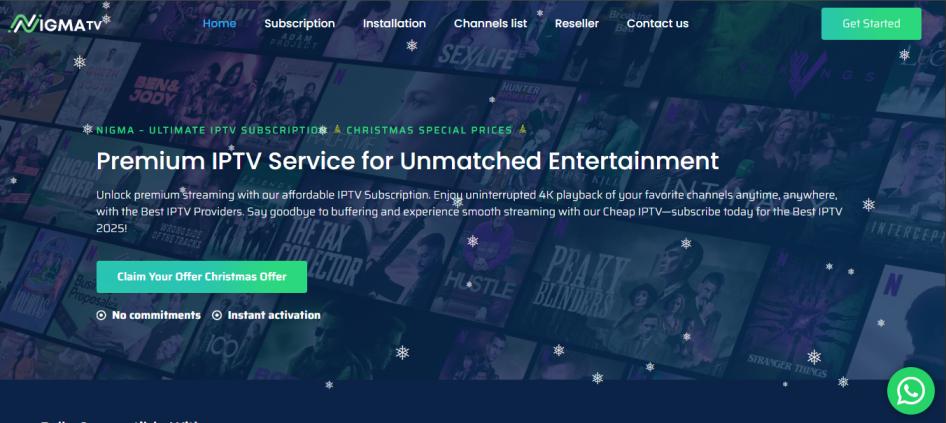Open the Subscription page
The image size is (946, 423).
coord(299,24)
